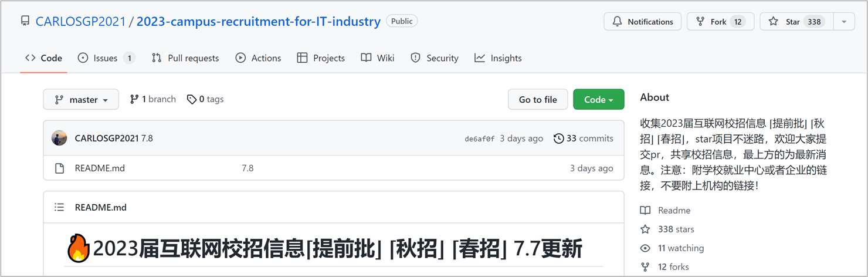868x277 pixels.
Task: Open the 2023-campus-recruitment-for-IT-industry repository link
Action: [x=259, y=21]
